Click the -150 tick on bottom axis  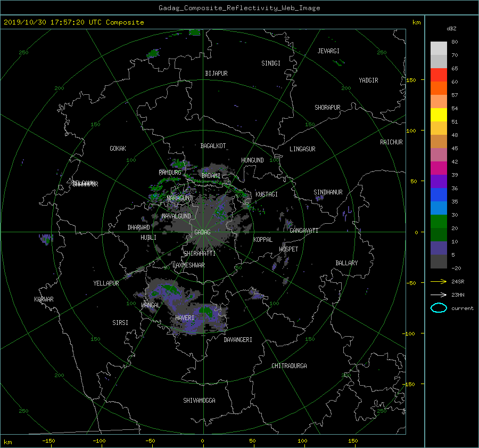pyautogui.click(x=48, y=441)
